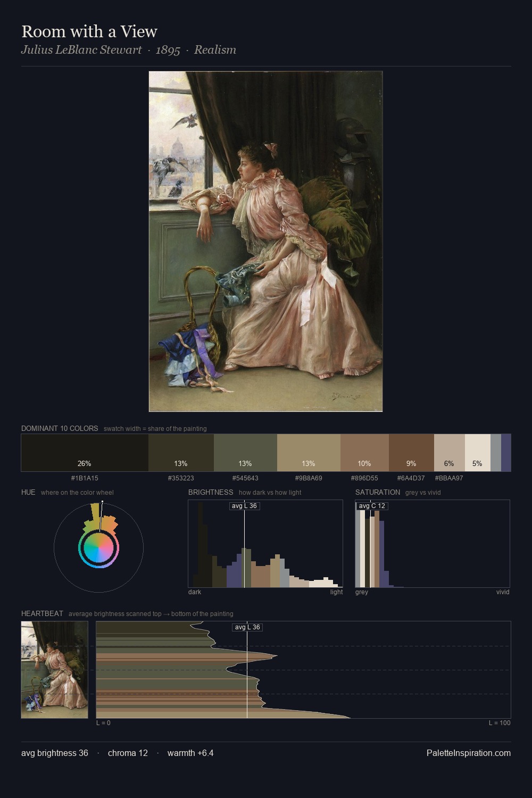Click the '#BBAA97' hex label

pos(449,478)
